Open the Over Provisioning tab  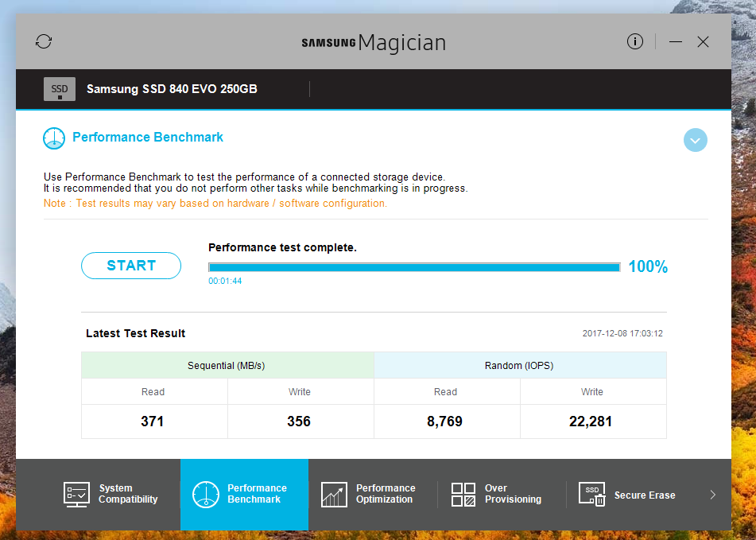(x=502, y=495)
